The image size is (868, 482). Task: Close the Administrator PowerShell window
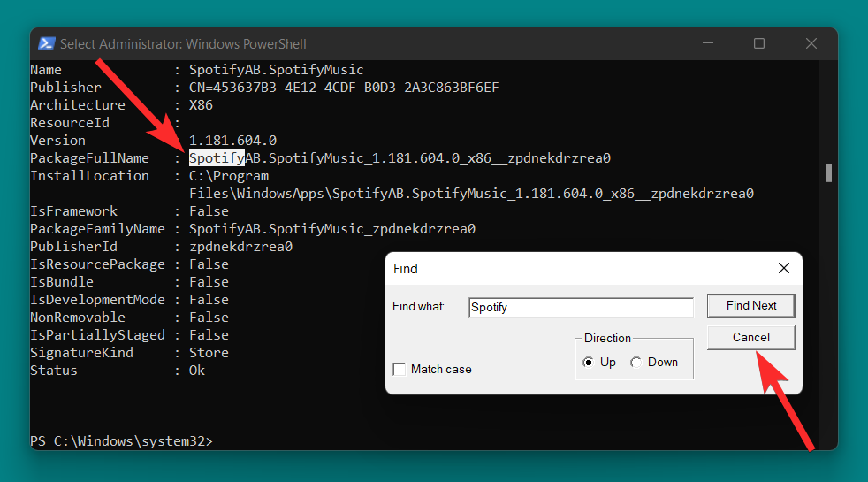tap(811, 43)
